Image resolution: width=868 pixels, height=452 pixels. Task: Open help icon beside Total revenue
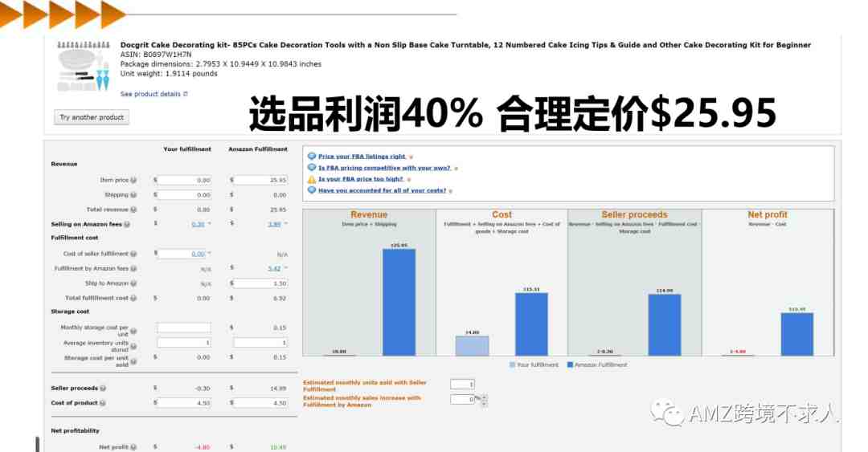pyautogui.click(x=133, y=210)
